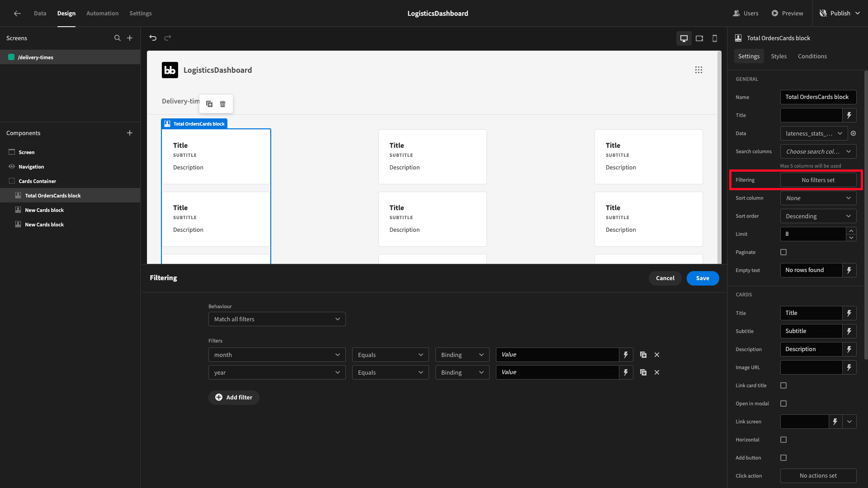
Task: Open the month column dropdown
Action: click(277, 355)
